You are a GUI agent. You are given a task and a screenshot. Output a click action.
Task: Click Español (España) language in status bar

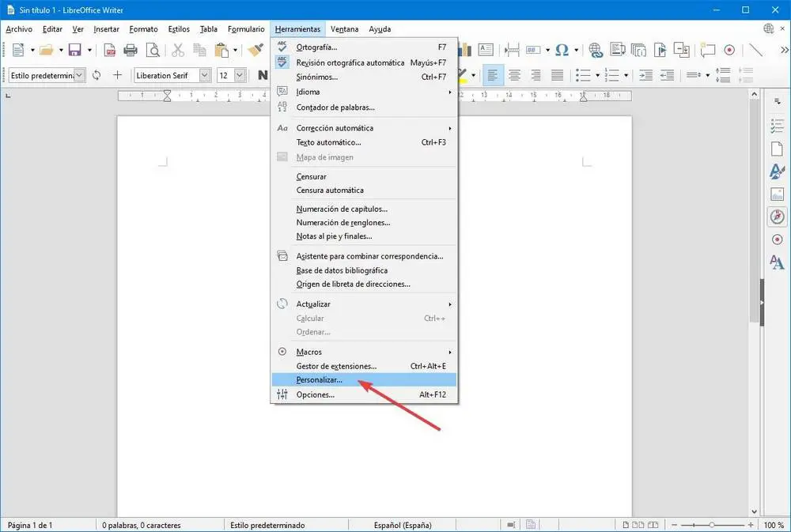point(403,525)
